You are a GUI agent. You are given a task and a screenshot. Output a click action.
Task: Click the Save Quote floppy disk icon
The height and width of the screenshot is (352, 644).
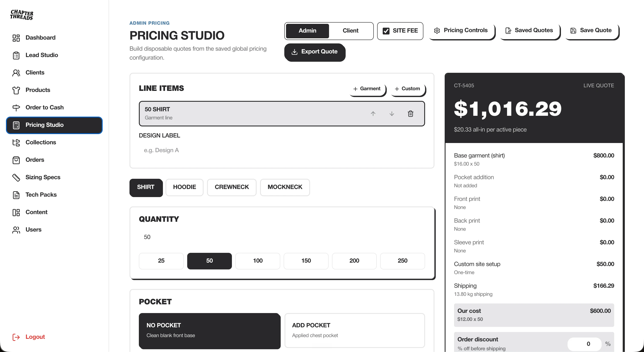[x=573, y=30]
